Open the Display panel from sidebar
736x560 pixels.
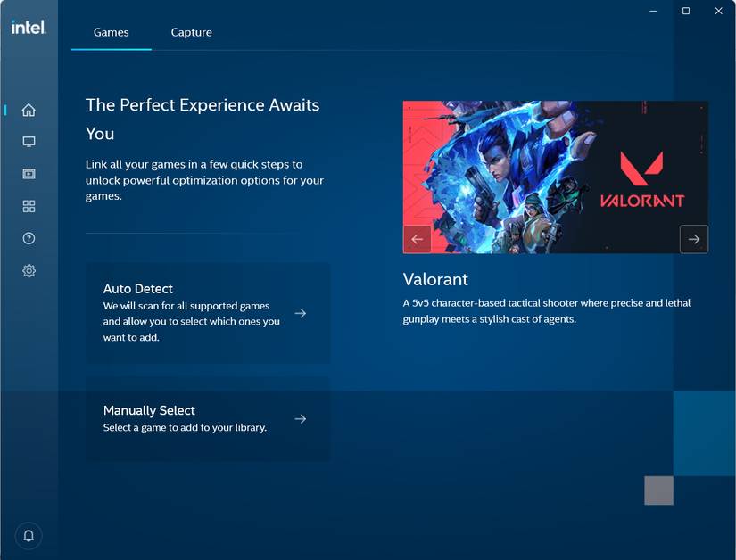[29, 141]
